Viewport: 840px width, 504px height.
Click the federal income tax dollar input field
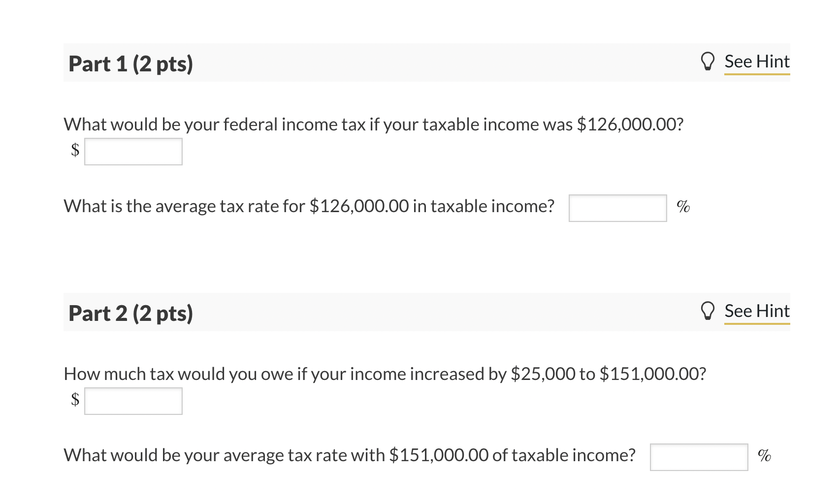tap(133, 151)
